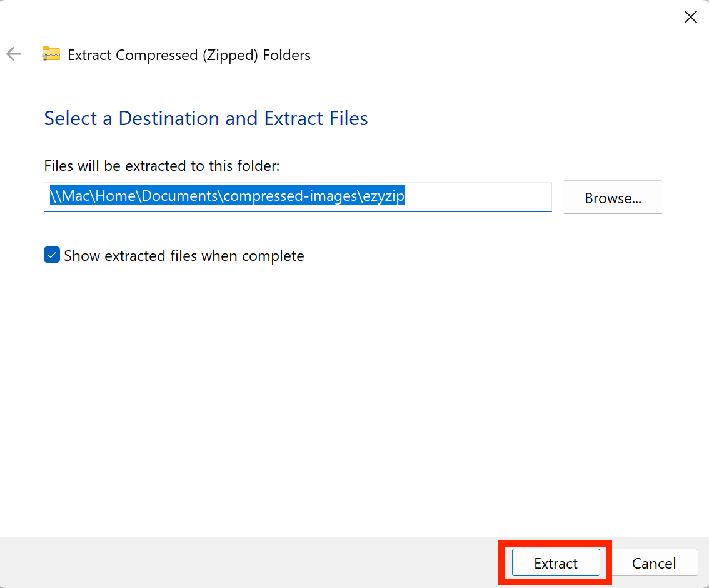Disable showing files after extraction completes
Screen dimensions: 709x588
pos(51,255)
